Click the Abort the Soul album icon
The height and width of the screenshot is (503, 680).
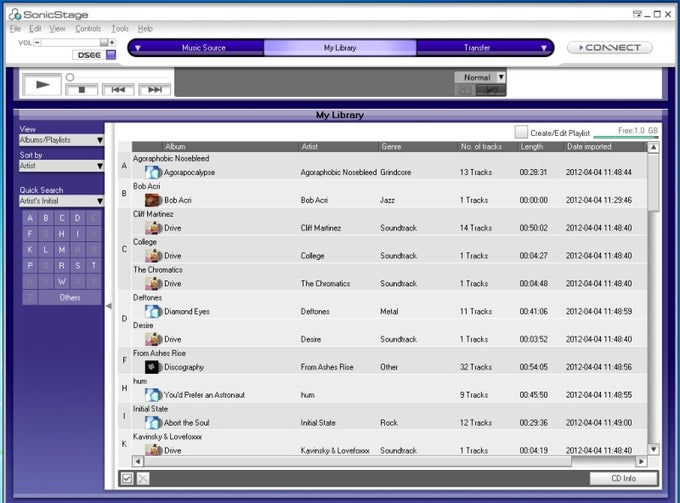coord(153,422)
